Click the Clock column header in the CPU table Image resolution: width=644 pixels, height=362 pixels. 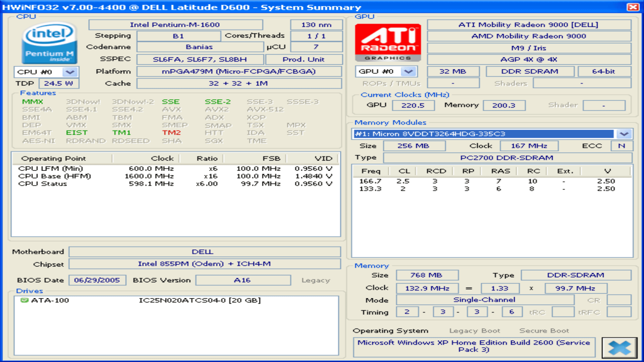click(146, 159)
